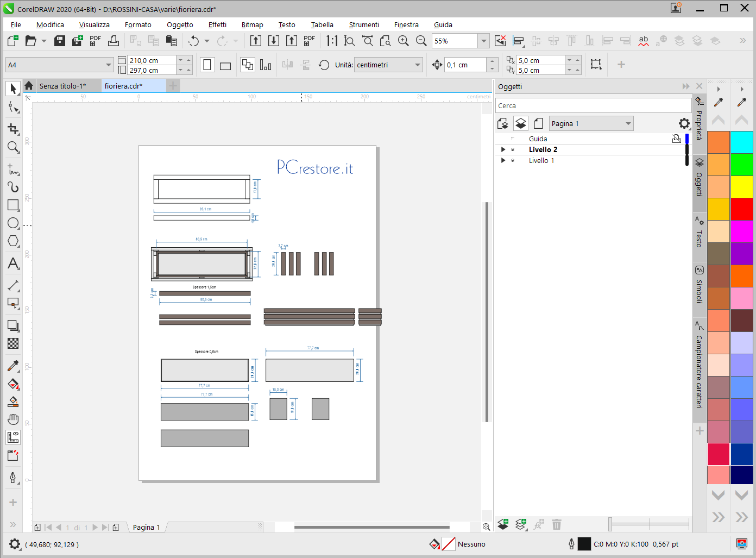Open the Effetti menu
The height and width of the screenshot is (558, 756).
tap(217, 24)
